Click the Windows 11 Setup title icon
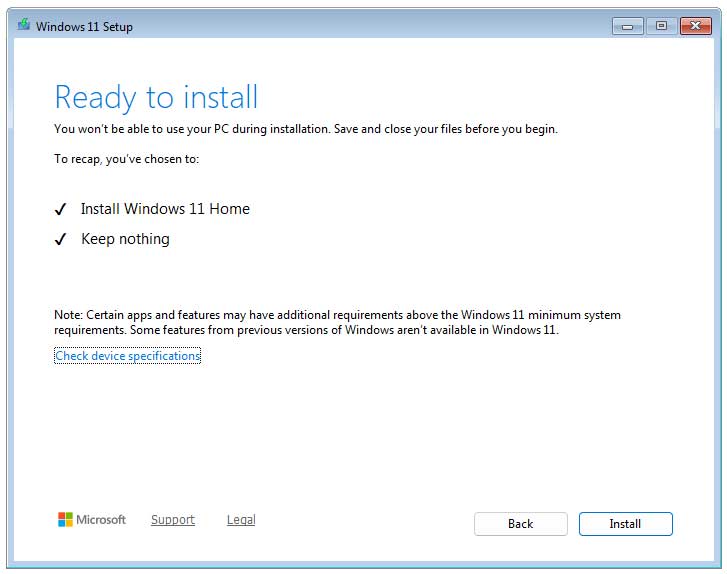The width and height of the screenshot is (727, 574). coord(24,25)
